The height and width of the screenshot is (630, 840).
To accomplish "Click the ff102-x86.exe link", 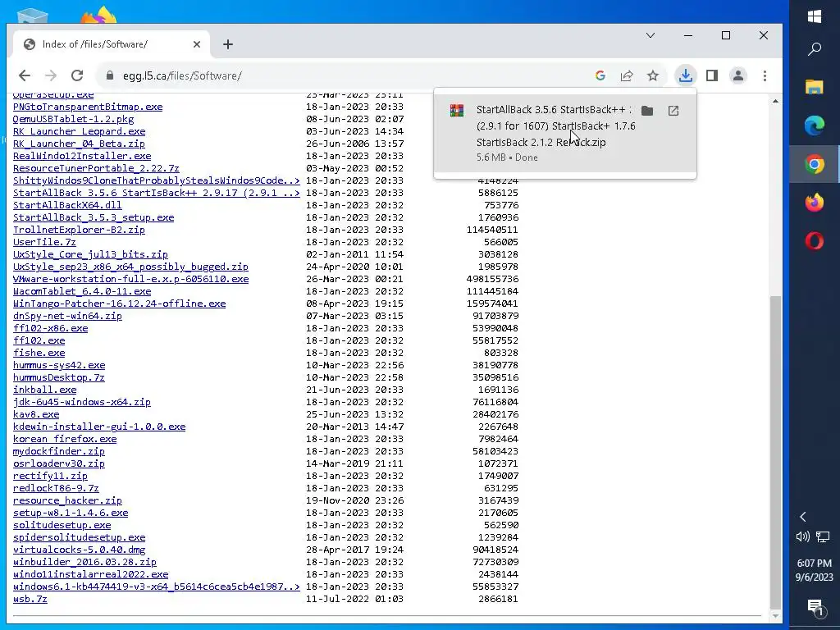I will (x=50, y=328).
